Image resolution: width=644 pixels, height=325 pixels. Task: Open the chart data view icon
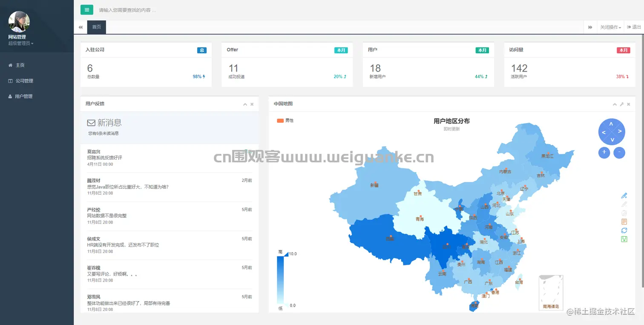coord(624,221)
